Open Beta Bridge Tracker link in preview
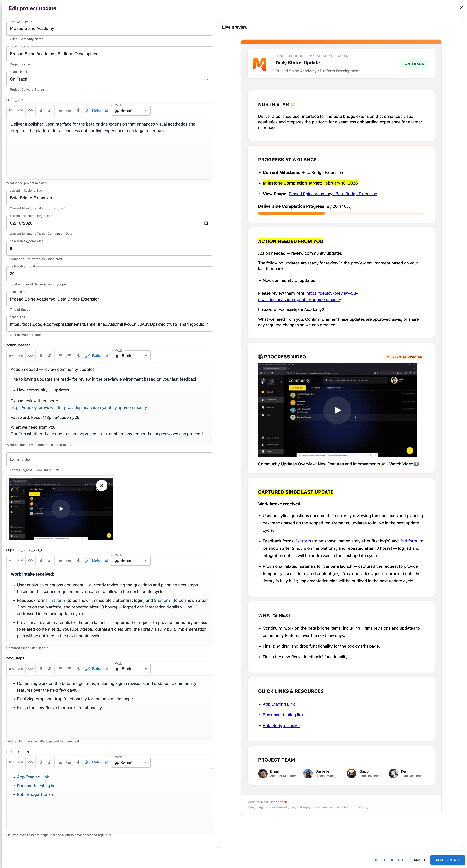 tap(281, 726)
